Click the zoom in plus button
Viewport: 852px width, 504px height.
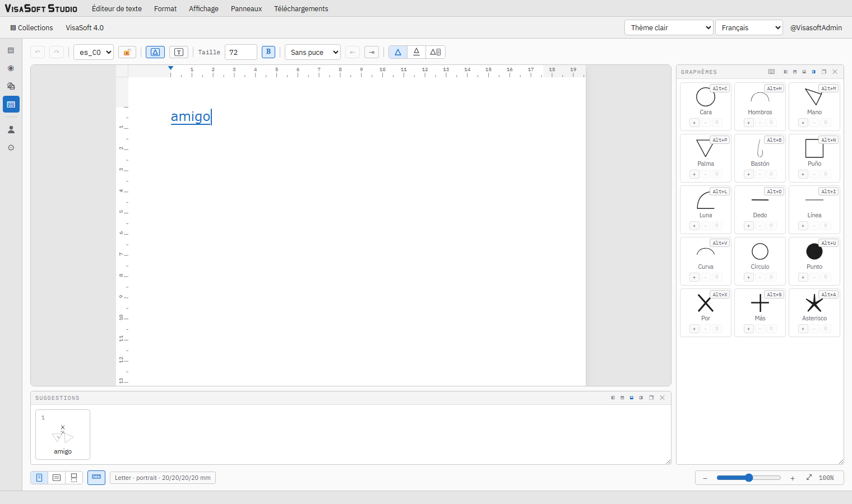click(x=793, y=478)
